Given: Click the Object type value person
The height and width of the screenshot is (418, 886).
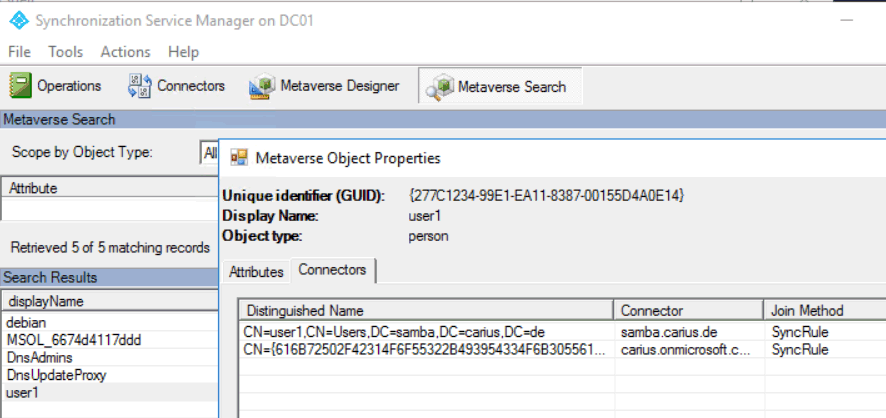Looking at the screenshot, I should click(x=428, y=236).
